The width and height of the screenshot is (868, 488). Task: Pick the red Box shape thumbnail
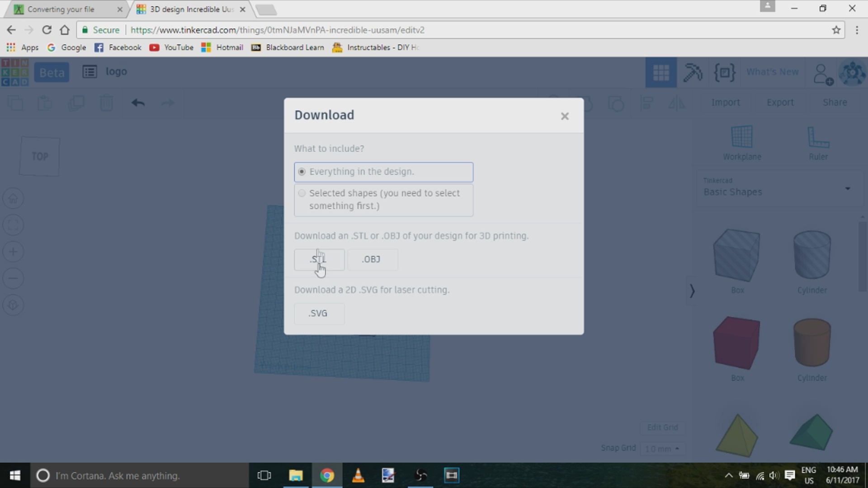[x=737, y=343]
